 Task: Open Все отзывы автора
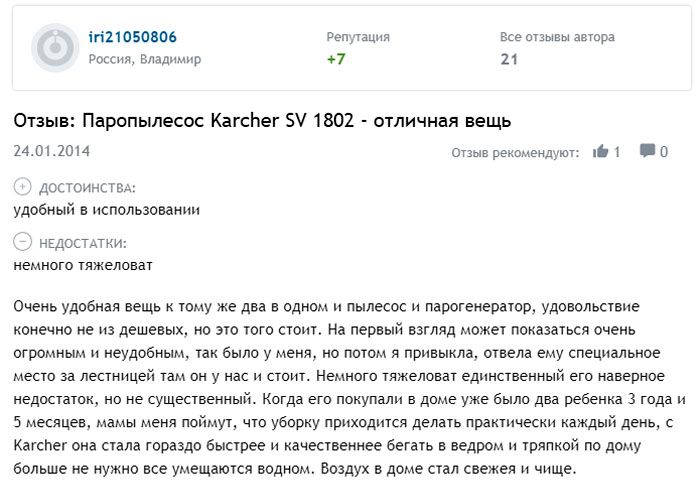click(x=557, y=37)
